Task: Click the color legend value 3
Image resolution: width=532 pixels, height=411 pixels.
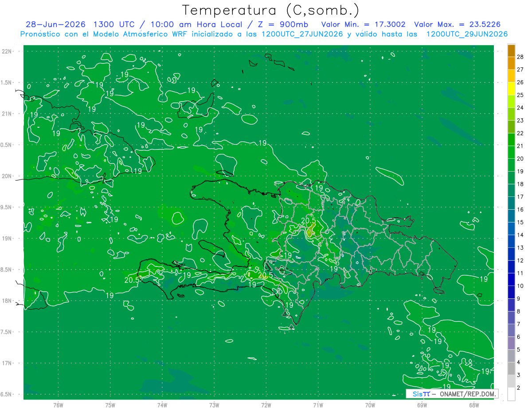Action: [518, 375]
